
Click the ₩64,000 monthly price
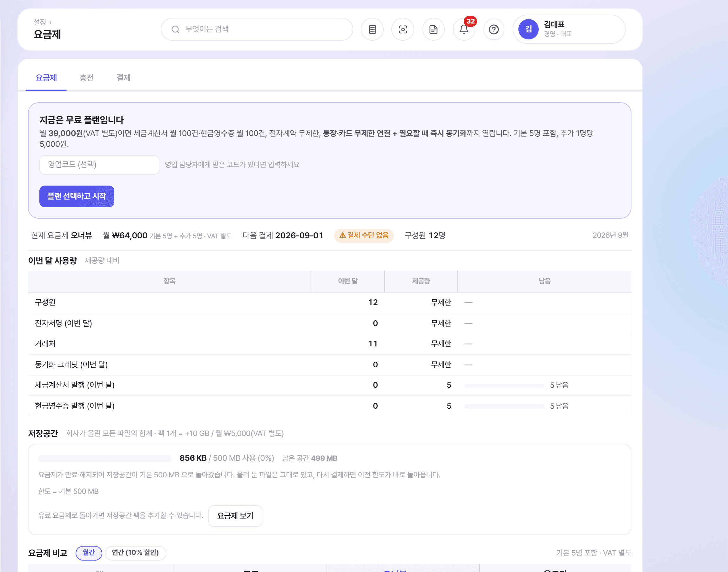tap(130, 236)
